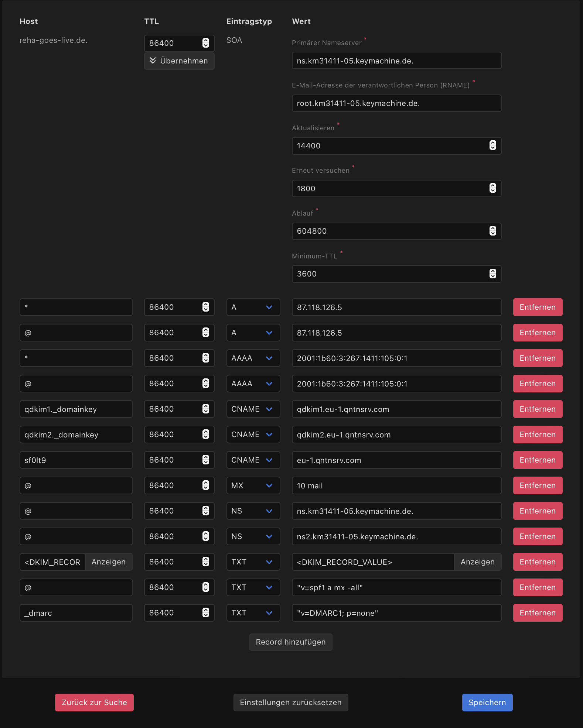This screenshot has height=728, width=583.
Task: Click the SOA TTL stepper arrows
Action: coord(206,43)
